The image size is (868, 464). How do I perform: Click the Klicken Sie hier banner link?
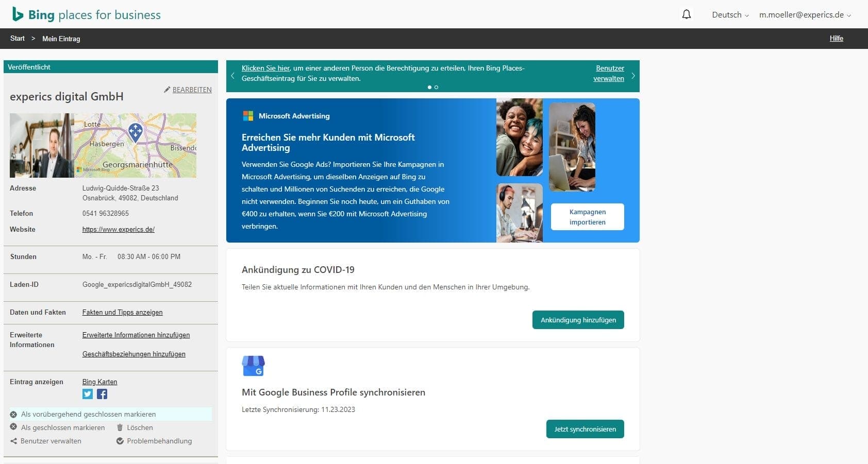click(265, 68)
